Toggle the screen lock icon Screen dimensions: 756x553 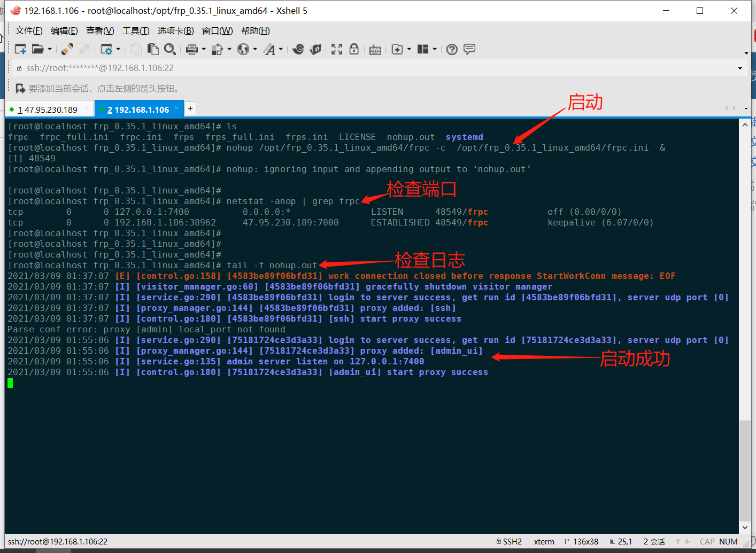[354, 49]
